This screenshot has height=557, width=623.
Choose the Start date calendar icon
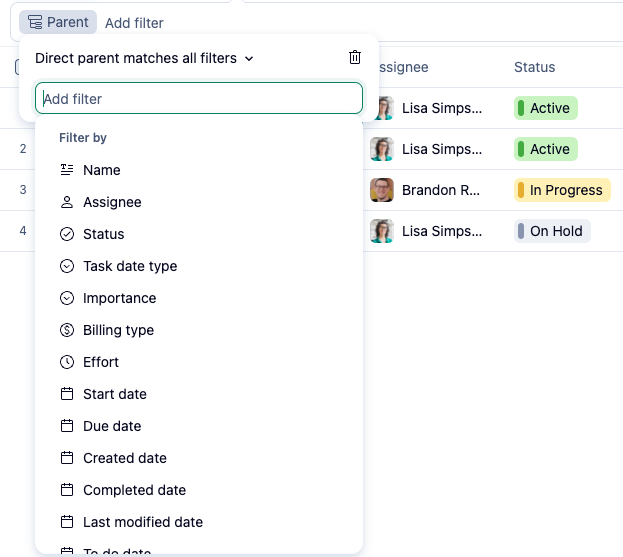click(x=67, y=394)
